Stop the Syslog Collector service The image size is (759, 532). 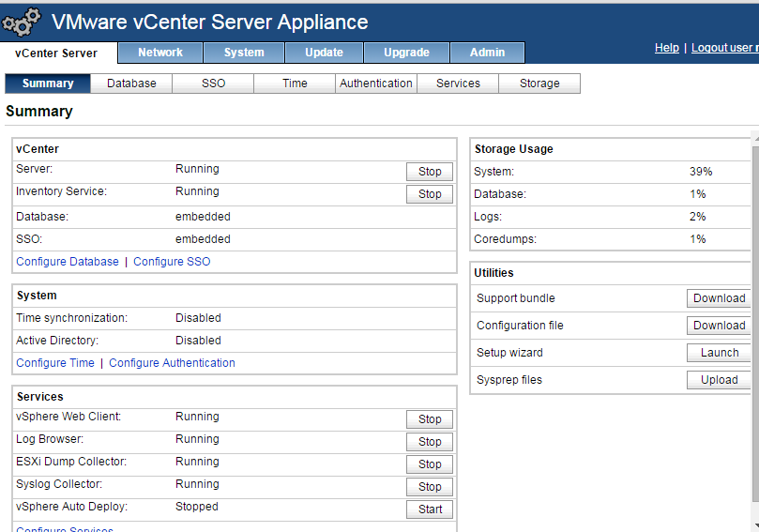pyautogui.click(x=430, y=487)
